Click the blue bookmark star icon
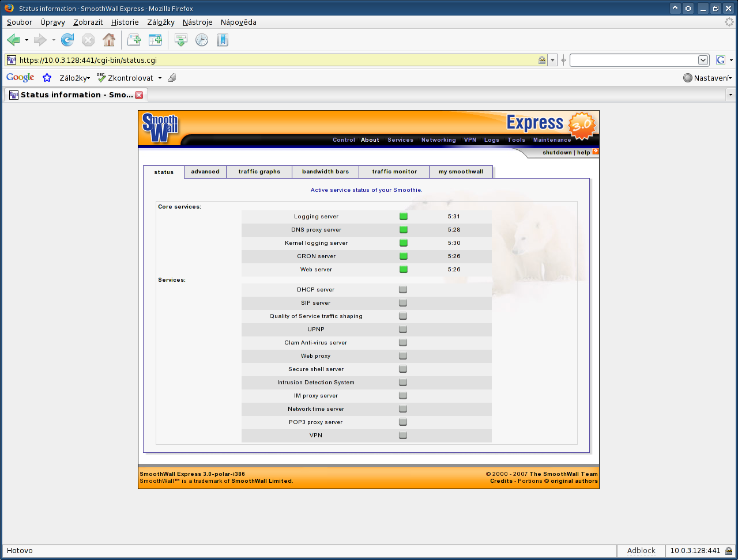This screenshot has width=738, height=560. pyautogui.click(x=47, y=78)
